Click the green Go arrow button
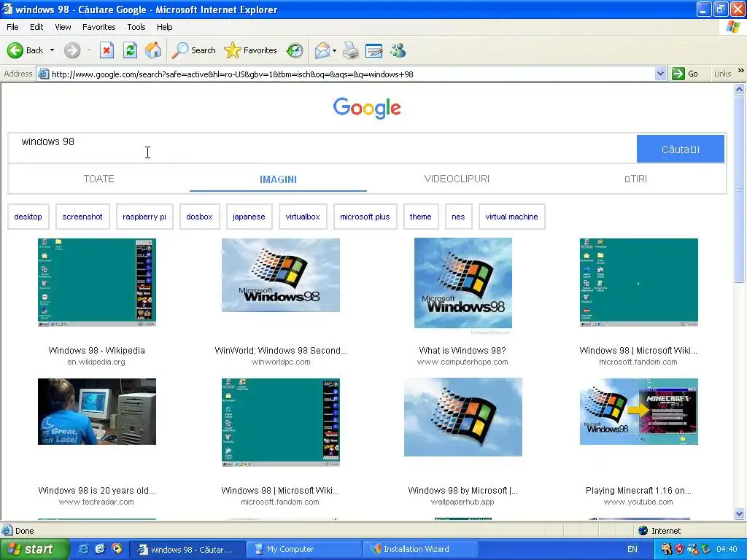Viewport: 747px width, 560px height. [x=678, y=74]
